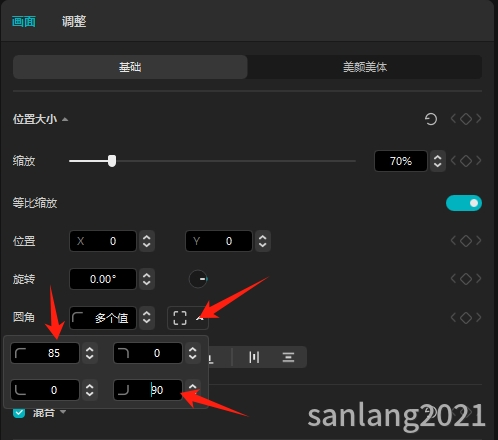The width and height of the screenshot is (498, 440).
Task: Toggle the 等比缩放 switch off
Action: pos(464,203)
